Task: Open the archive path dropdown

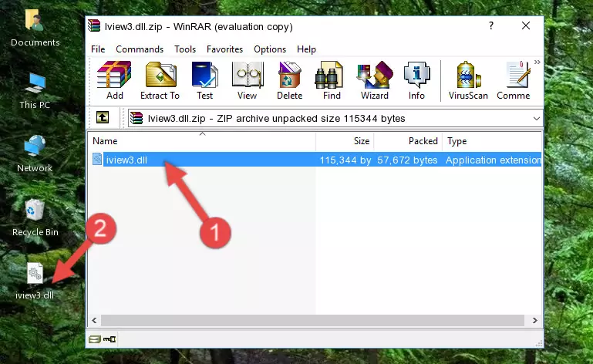Action: (x=536, y=119)
